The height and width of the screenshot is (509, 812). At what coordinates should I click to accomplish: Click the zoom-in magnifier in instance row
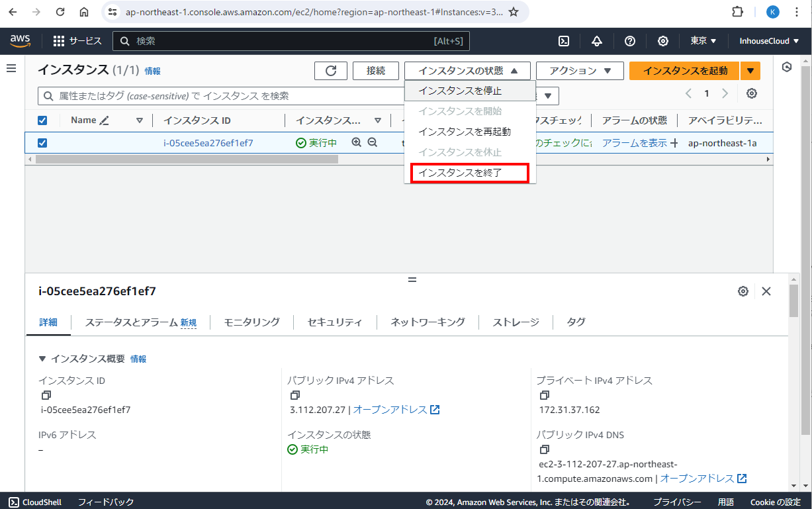coord(357,142)
